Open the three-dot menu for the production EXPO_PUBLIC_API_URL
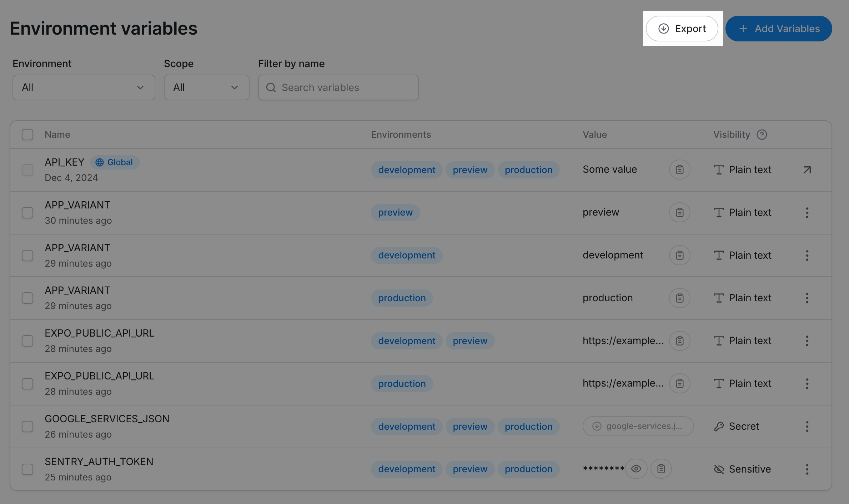Viewport: 849px width, 504px height. point(807,384)
